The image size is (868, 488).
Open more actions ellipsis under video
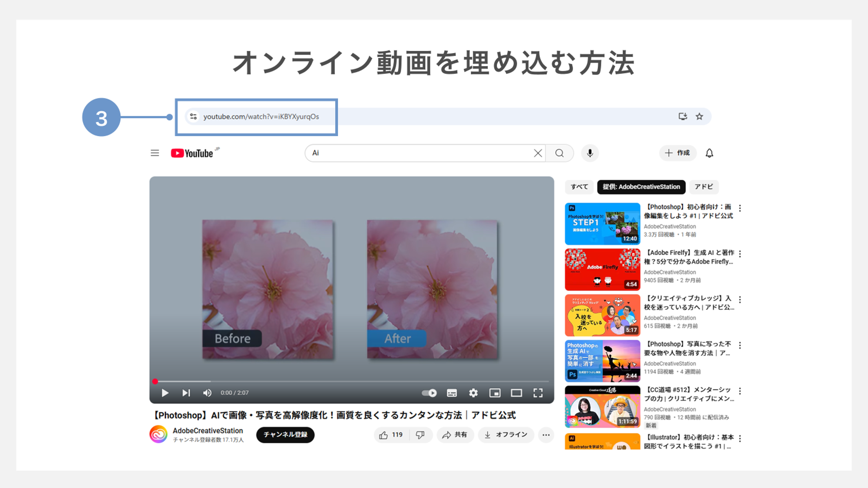(546, 435)
